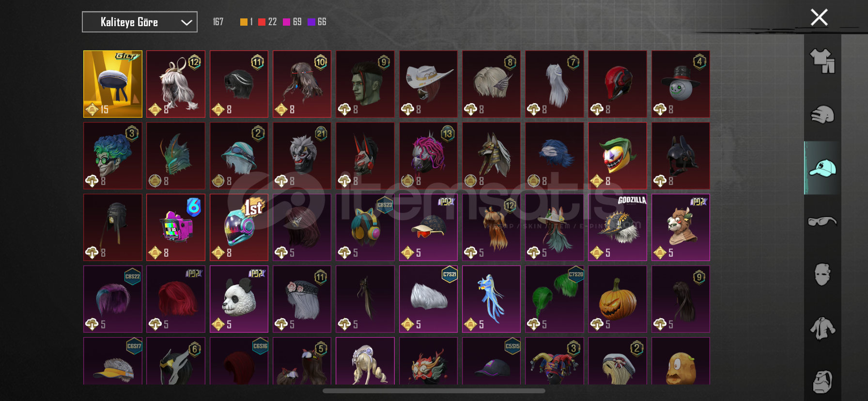Pick the 1st place racing helmet
Image resolution: width=868 pixels, height=401 pixels.
click(239, 227)
